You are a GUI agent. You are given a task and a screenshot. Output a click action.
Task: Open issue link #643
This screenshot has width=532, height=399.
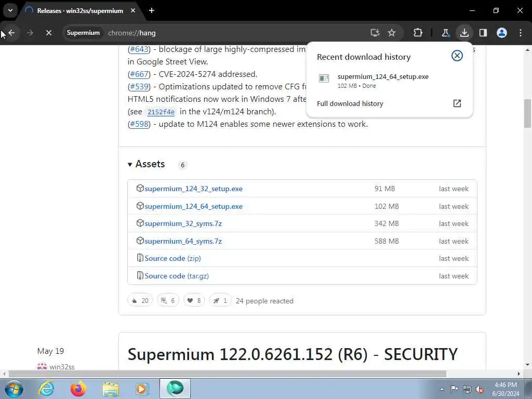pos(139,49)
